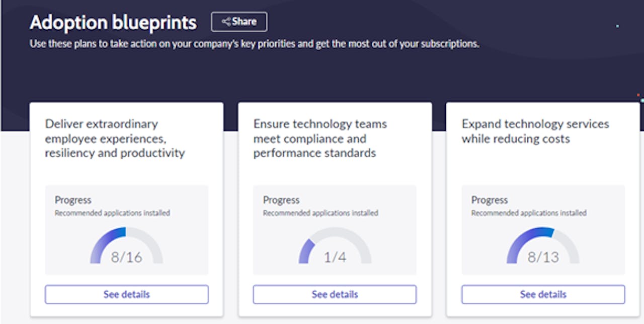644x324 pixels.
Task: Click the Adoption blueprints page heading
Action: 113,22
